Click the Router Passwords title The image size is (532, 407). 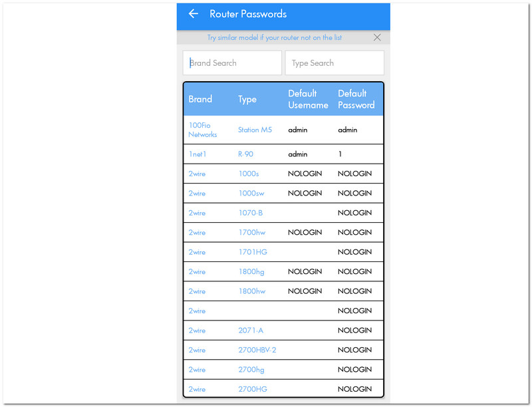tap(248, 14)
